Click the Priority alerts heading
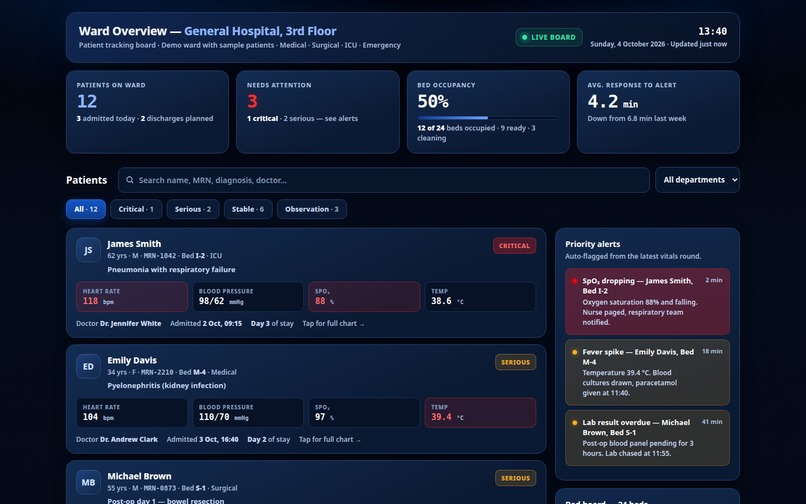This screenshot has height=504, width=806. (x=593, y=244)
